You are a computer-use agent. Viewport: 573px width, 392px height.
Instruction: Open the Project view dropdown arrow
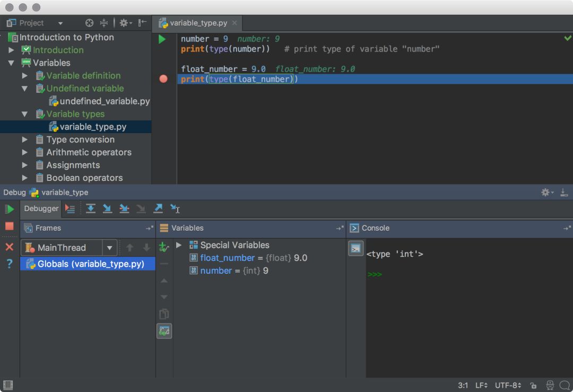pyautogui.click(x=60, y=23)
